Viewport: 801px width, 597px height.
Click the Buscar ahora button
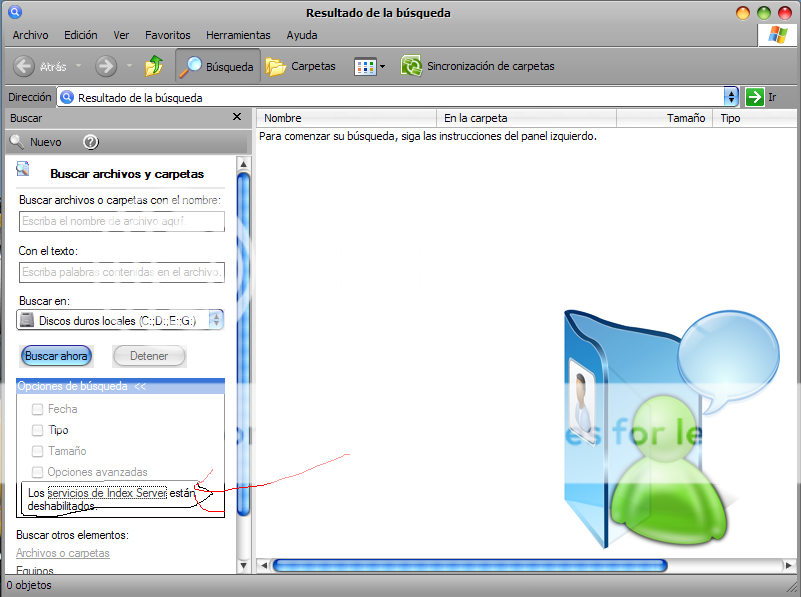tap(56, 356)
